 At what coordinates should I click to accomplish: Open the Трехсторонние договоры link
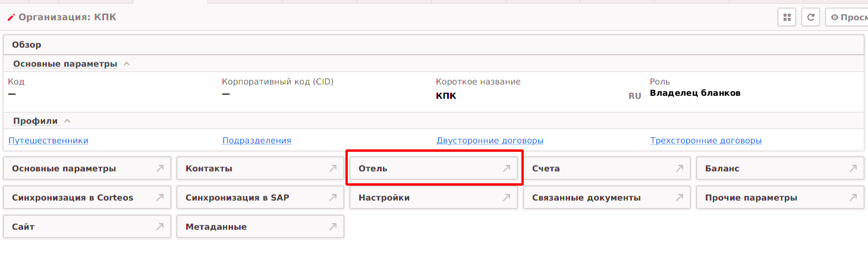coord(706,140)
